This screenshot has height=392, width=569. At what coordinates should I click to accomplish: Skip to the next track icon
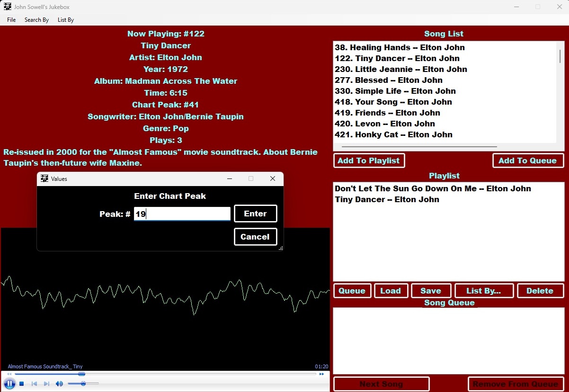coord(46,384)
